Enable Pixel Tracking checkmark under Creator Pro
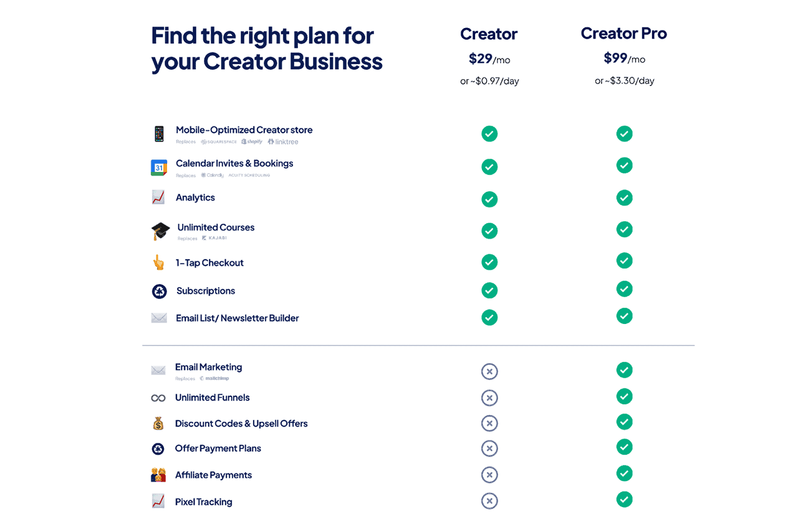The width and height of the screenshot is (798, 532). coord(624,499)
